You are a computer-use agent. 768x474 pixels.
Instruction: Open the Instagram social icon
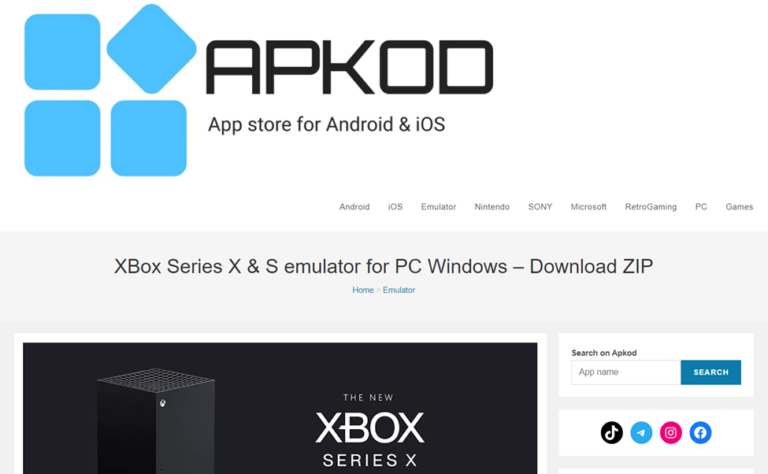tap(671, 432)
